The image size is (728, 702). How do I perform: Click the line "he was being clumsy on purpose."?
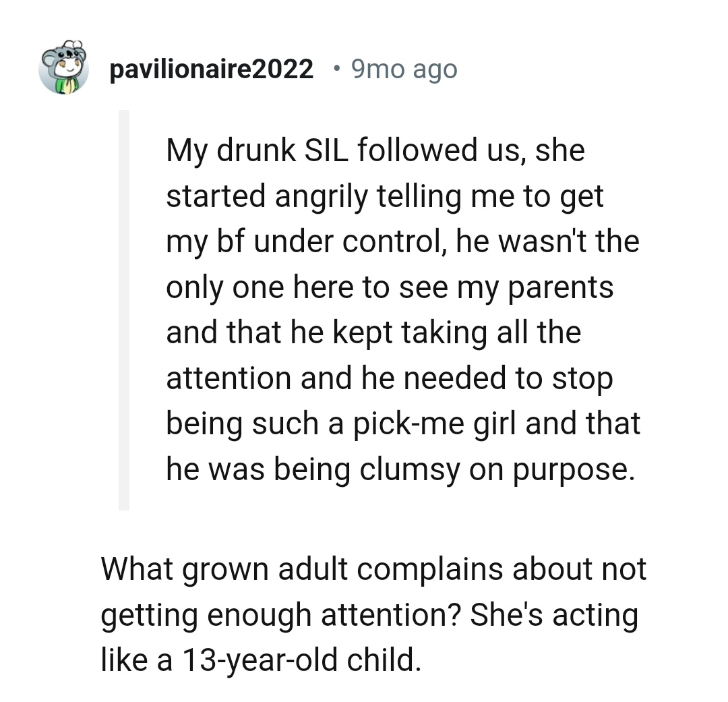[400, 469]
